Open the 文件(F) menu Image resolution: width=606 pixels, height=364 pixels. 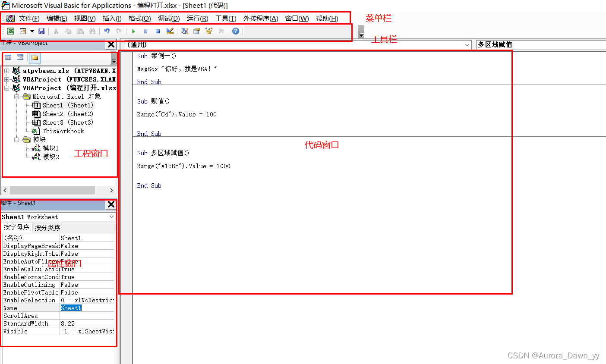[x=29, y=18]
